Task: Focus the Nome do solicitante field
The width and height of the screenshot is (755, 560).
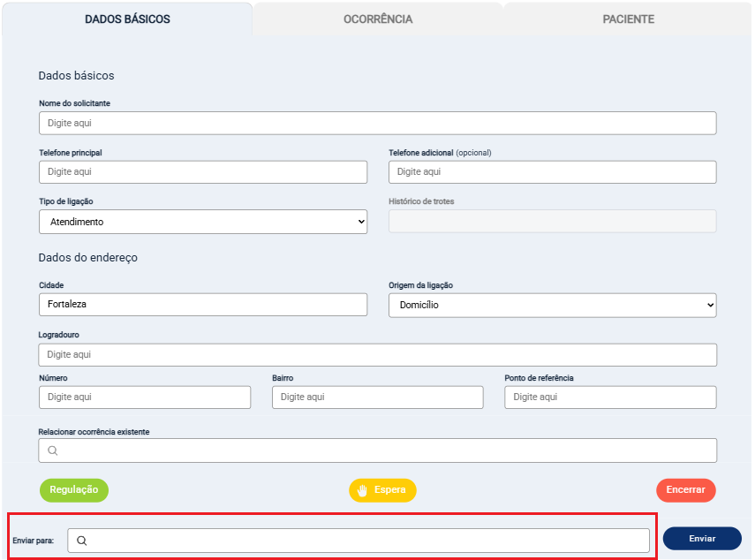Action: tap(377, 123)
